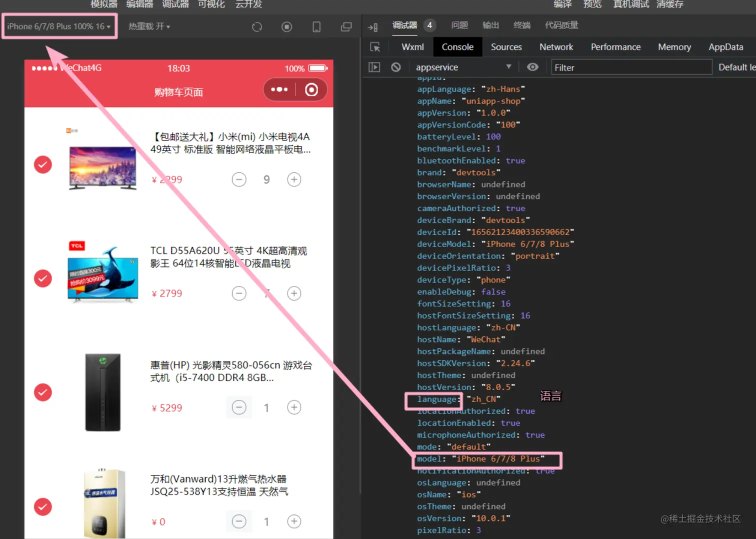This screenshot has width=756, height=539.
Task: Uncheck the TCL D55A620U cart item
Action: [43, 278]
